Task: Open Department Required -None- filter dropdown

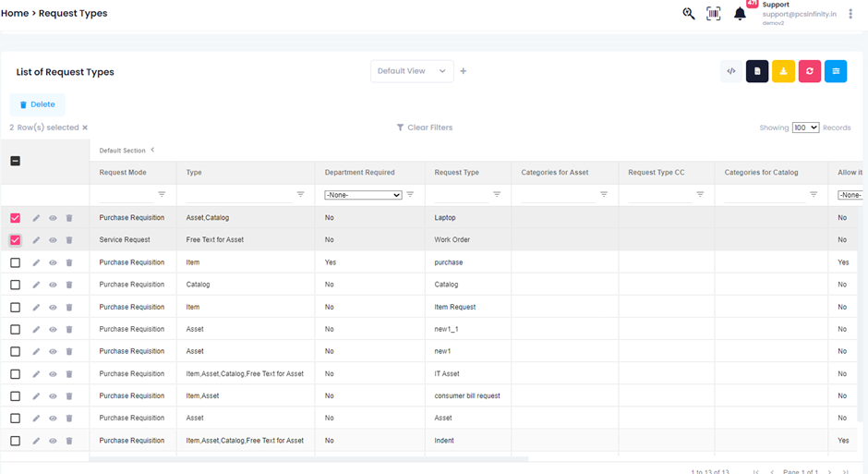Action: click(x=363, y=195)
